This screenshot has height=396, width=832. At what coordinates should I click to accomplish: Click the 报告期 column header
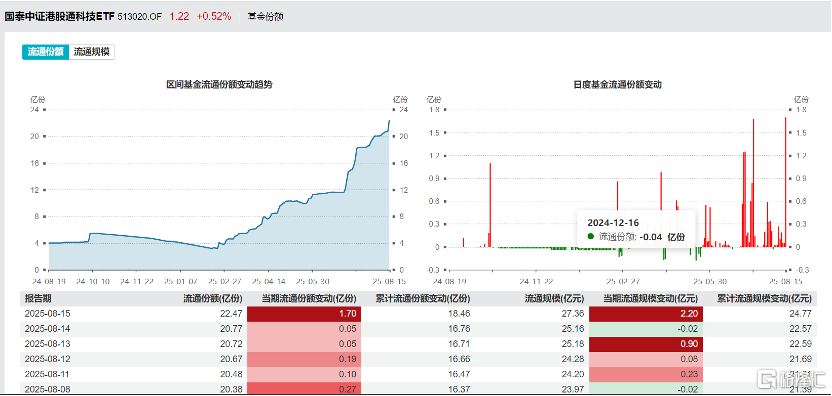(x=38, y=299)
